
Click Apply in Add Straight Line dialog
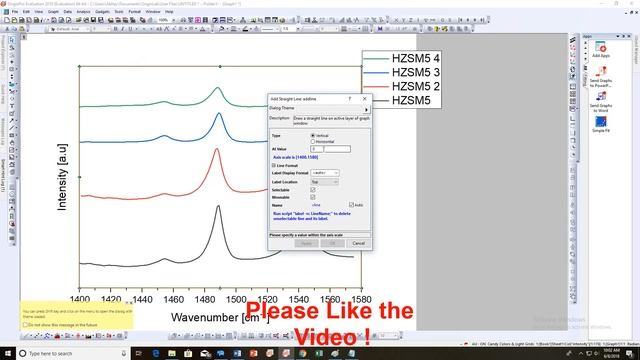307,243
